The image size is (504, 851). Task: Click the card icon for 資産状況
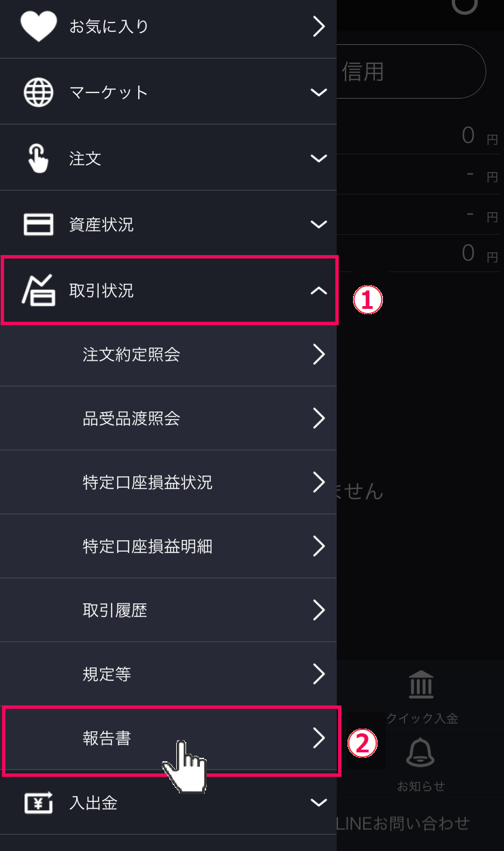click(x=39, y=224)
